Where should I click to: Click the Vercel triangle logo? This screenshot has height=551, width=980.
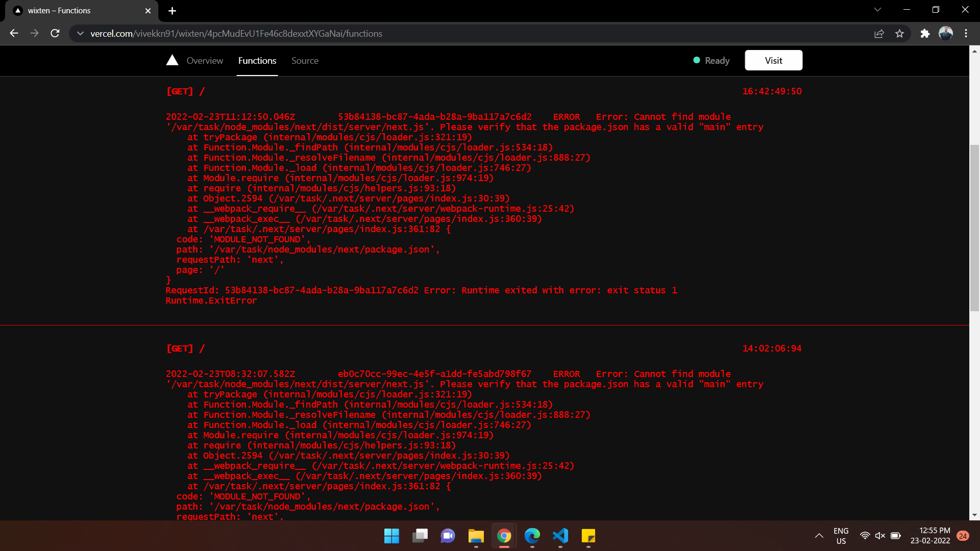coord(172,60)
